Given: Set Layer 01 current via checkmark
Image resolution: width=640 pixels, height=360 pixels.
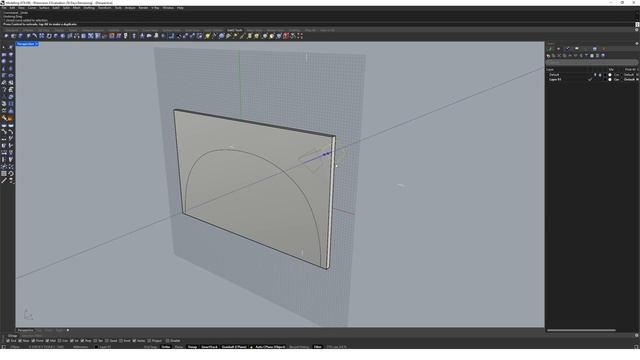Looking at the screenshot, I should pyautogui.click(x=590, y=80).
